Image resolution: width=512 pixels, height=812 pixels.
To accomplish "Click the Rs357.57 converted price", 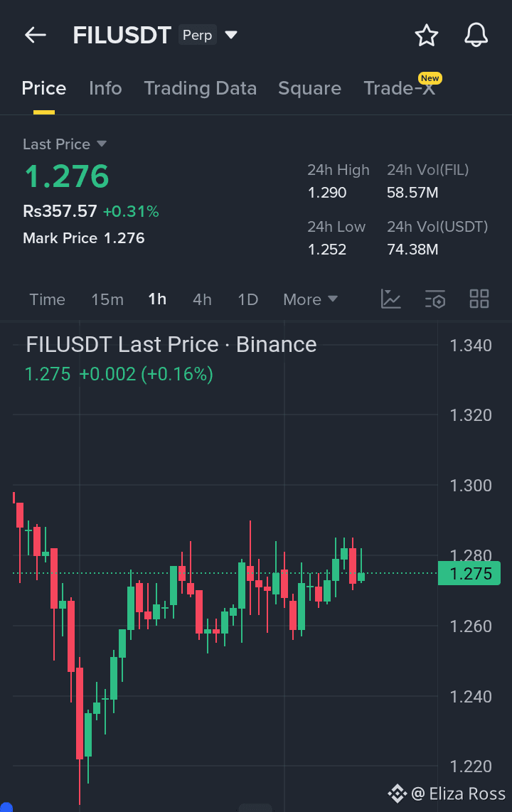I will tap(60, 210).
